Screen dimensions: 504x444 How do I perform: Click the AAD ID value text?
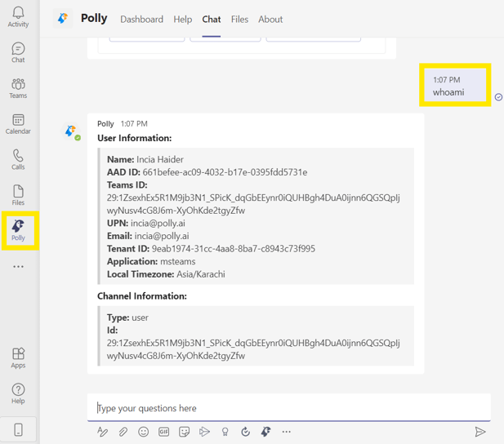coord(225,172)
